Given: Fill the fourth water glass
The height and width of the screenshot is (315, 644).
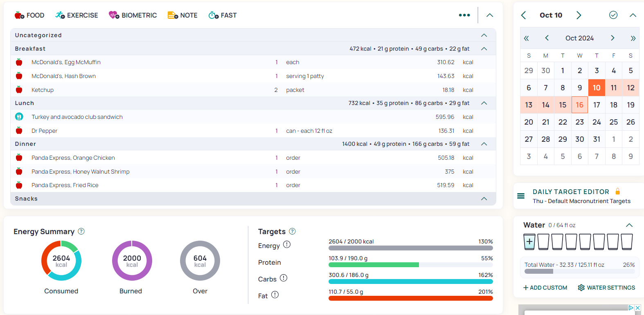Looking at the screenshot, I should [571, 241].
